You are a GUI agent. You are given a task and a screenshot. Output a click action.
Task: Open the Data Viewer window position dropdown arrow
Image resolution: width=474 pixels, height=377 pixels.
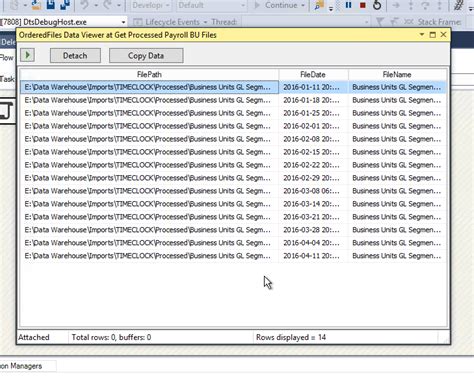[x=422, y=34]
